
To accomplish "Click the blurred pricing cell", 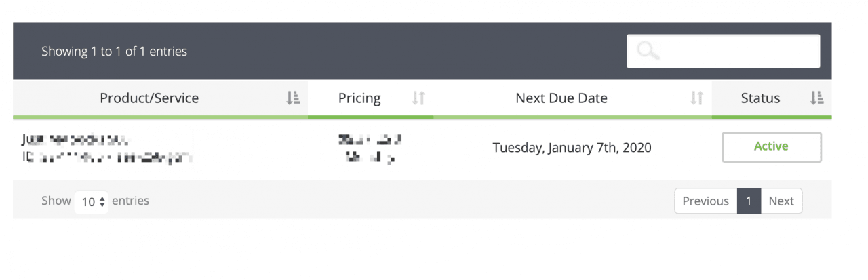I will 370,148.
